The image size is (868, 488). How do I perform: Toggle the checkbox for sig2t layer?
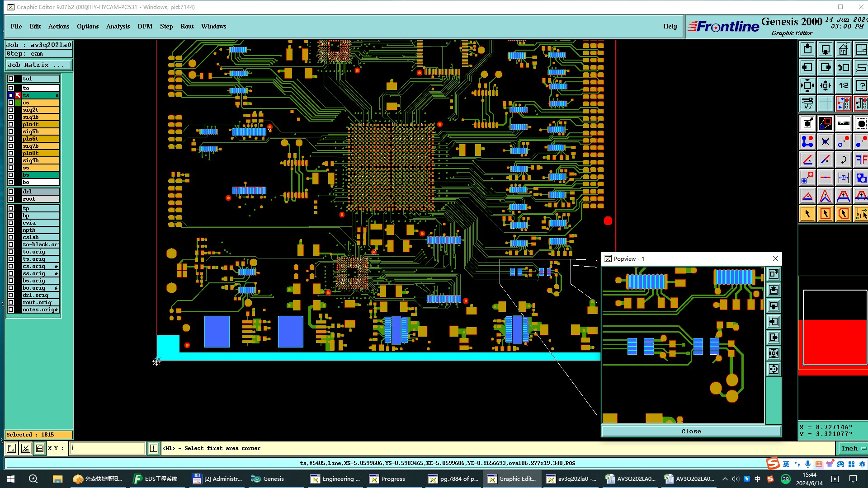point(11,110)
